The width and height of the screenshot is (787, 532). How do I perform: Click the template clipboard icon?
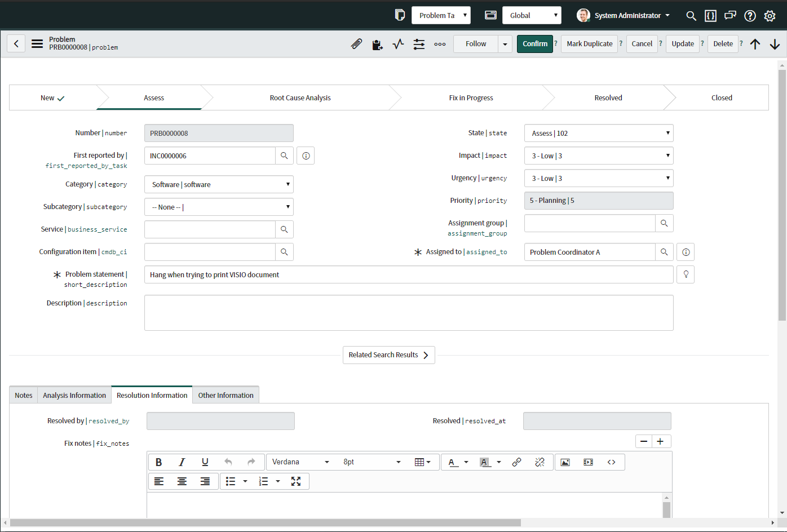point(377,44)
